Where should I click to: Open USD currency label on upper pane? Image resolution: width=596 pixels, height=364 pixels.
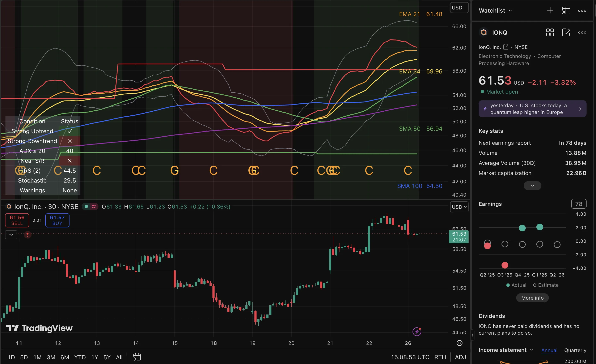point(459,8)
